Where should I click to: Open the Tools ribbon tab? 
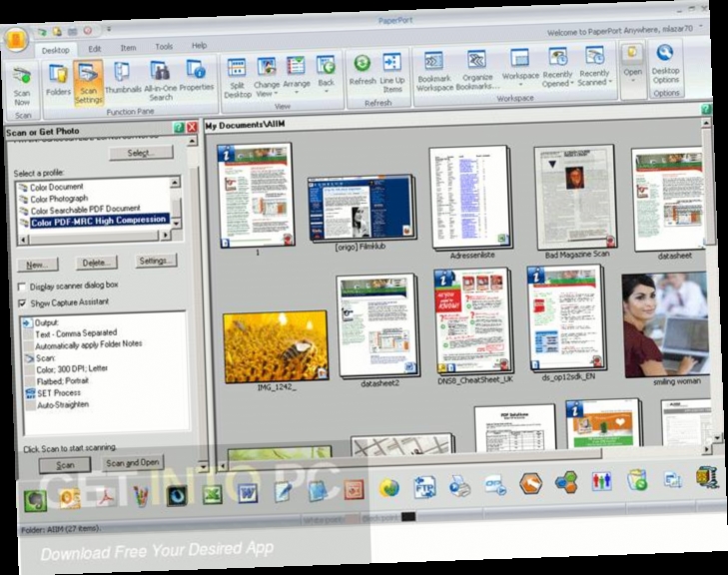[164, 46]
